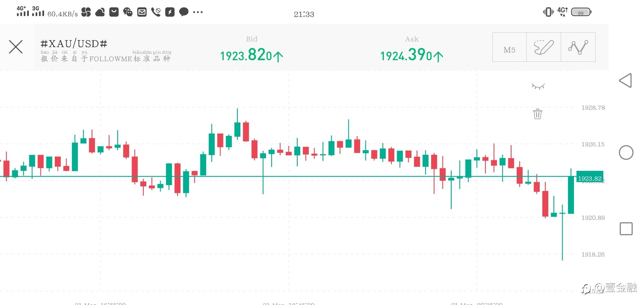Open the mail notification icon
Image resolution: width=644 pixels, height=305 pixels.
pos(142,12)
